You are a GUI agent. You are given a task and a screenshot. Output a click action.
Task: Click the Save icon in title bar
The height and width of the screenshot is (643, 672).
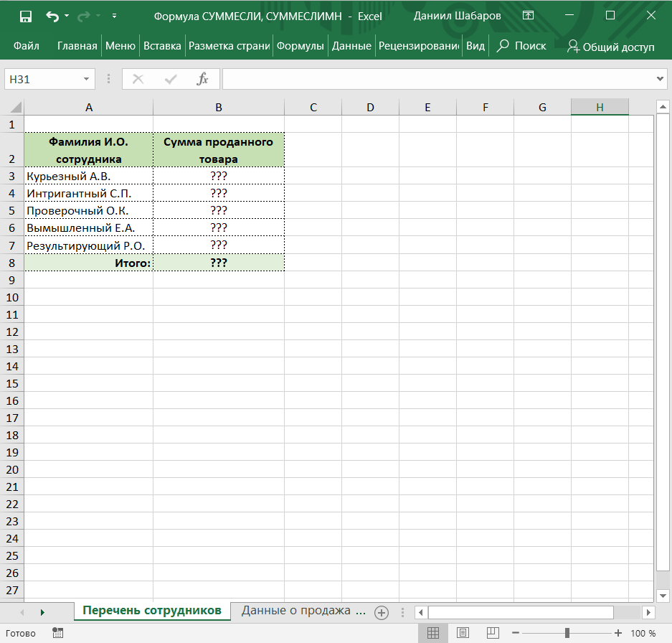(25, 16)
